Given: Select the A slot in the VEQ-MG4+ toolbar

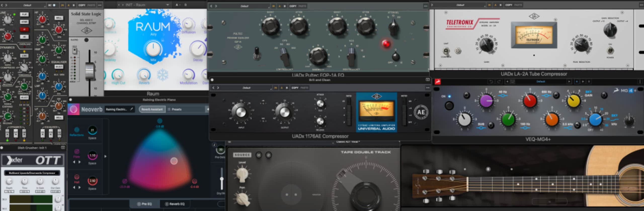Looking at the screenshot, I should tap(577, 82).
